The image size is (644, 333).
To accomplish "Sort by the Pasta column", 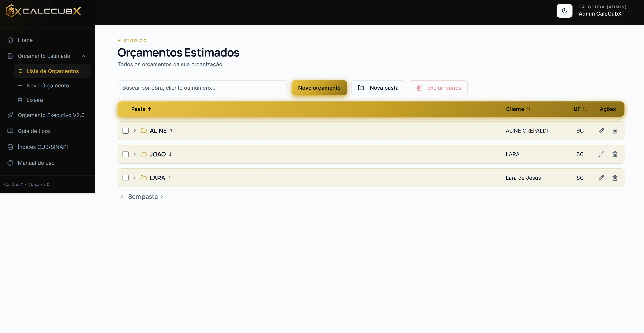I will click(141, 109).
